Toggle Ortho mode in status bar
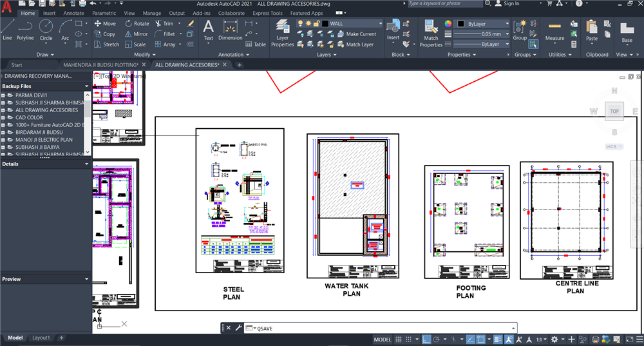Screen dimensions: 644x346 click(x=426, y=340)
